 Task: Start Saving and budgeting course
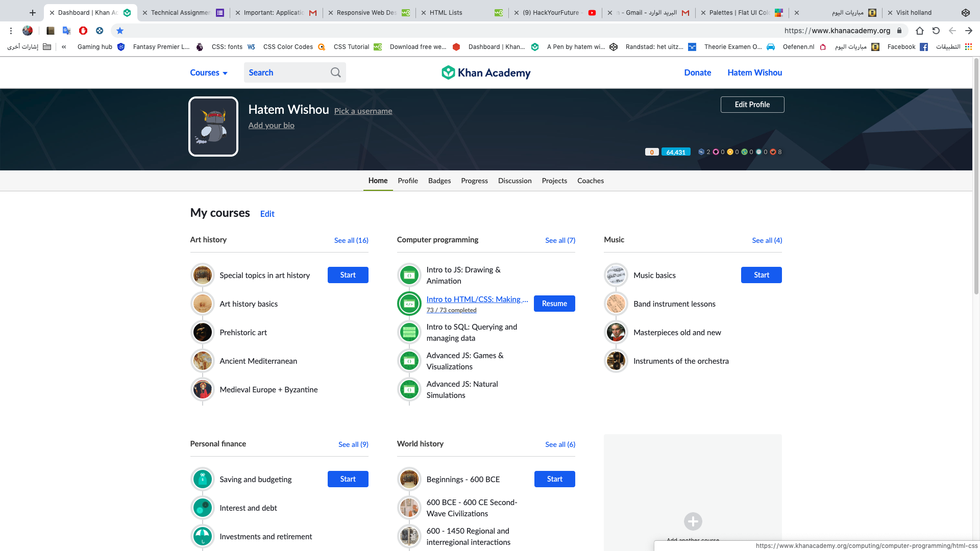tap(348, 479)
